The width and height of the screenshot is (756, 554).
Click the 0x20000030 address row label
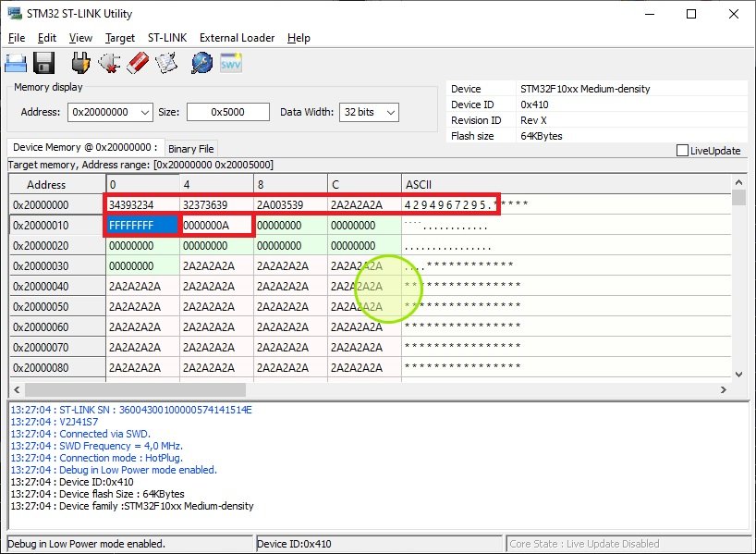57,265
